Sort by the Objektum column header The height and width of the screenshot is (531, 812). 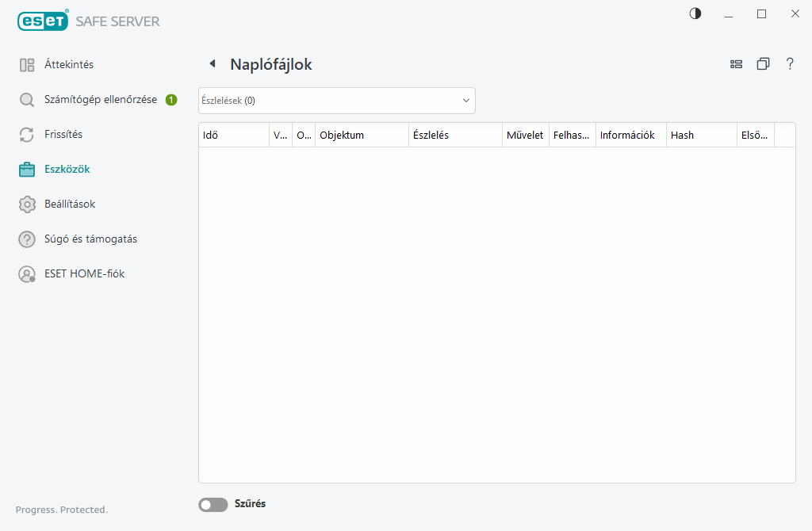(361, 136)
